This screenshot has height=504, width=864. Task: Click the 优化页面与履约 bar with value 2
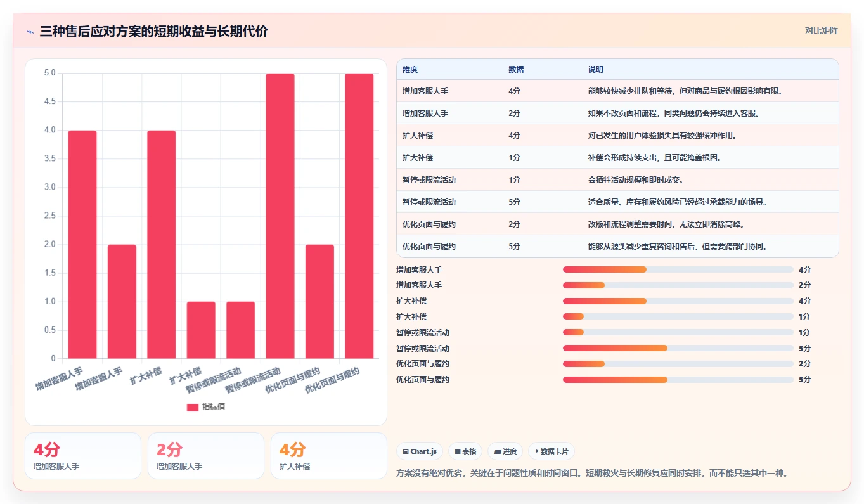click(x=319, y=302)
